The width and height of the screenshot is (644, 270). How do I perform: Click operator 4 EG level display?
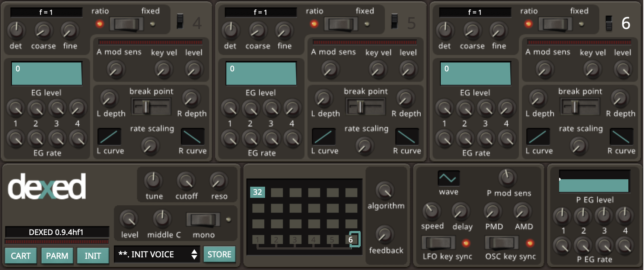tap(47, 74)
